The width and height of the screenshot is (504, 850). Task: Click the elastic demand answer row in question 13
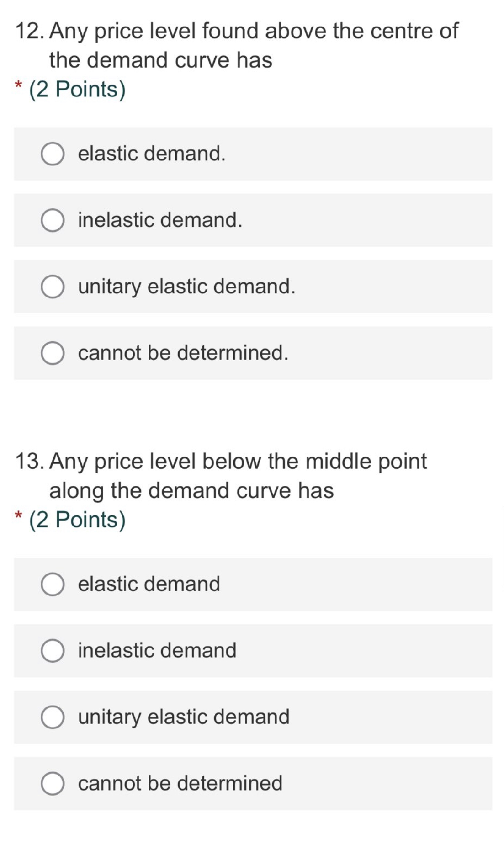click(251, 584)
